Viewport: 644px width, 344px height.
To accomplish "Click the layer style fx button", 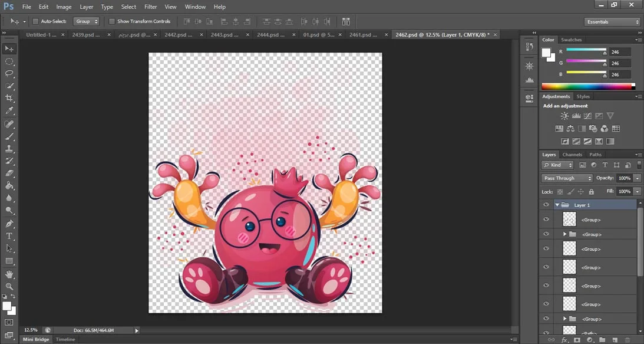I will [x=564, y=340].
